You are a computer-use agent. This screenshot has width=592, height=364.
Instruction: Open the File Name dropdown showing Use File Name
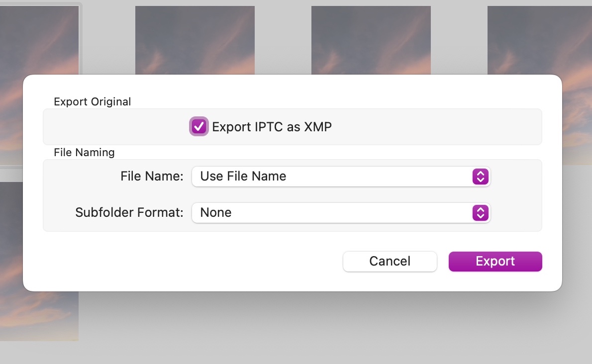(x=341, y=177)
